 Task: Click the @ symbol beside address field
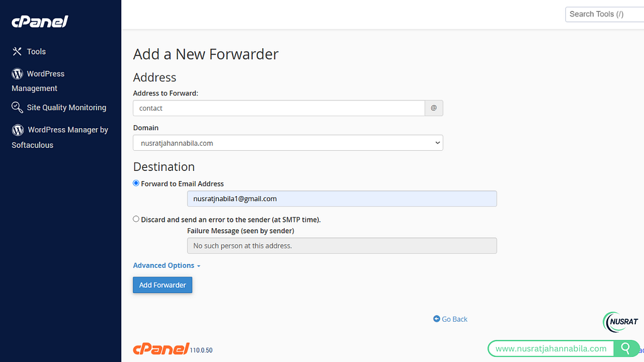click(434, 108)
